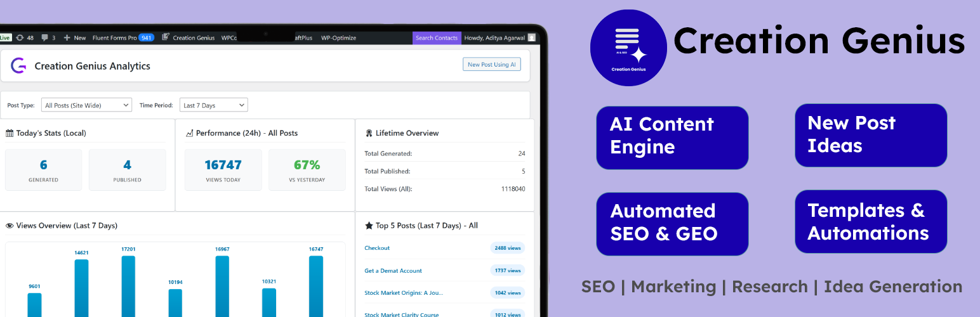Click the Creation Genius edit icon in admin bar
This screenshot has width=980, height=317.
click(x=166, y=38)
